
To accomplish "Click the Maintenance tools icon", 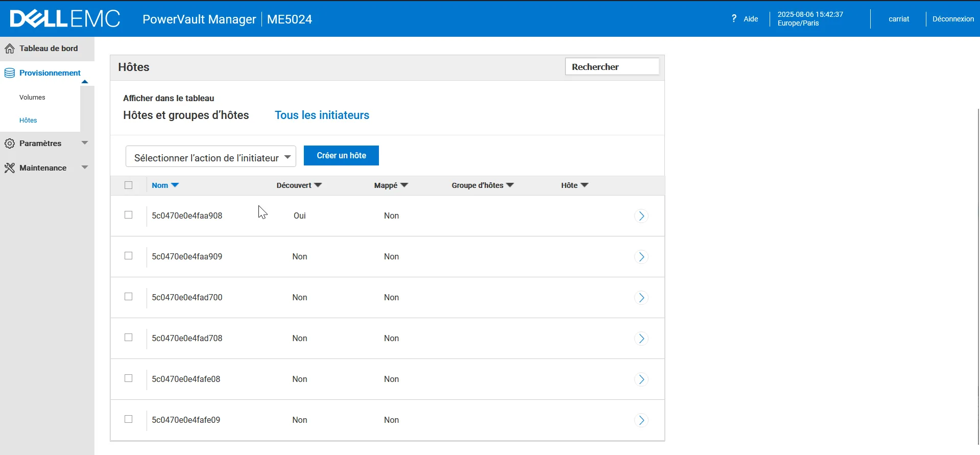I will pyautogui.click(x=10, y=168).
